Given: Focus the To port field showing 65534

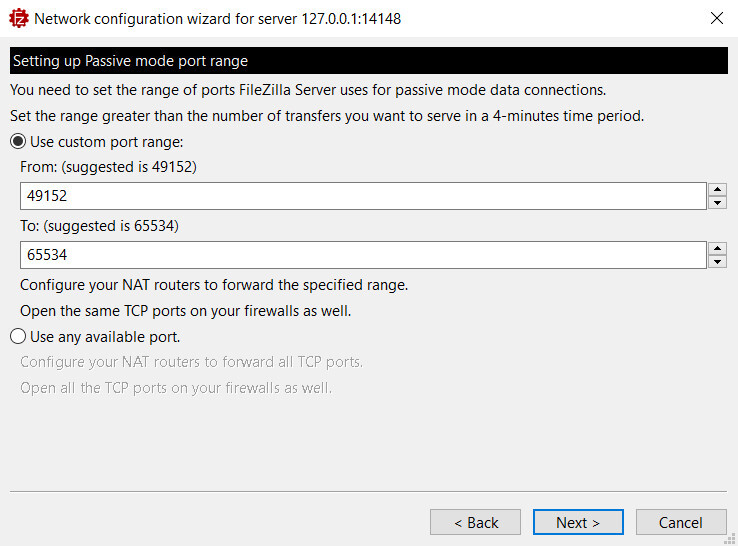Looking at the screenshot, I should [363, 255].
